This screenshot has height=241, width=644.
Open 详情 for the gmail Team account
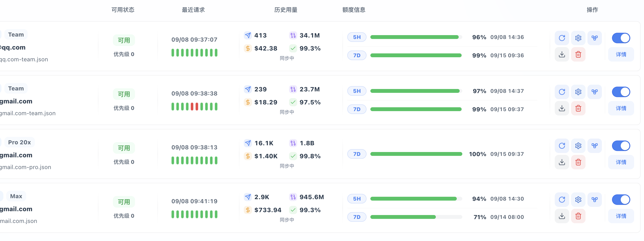pos(621,108)
